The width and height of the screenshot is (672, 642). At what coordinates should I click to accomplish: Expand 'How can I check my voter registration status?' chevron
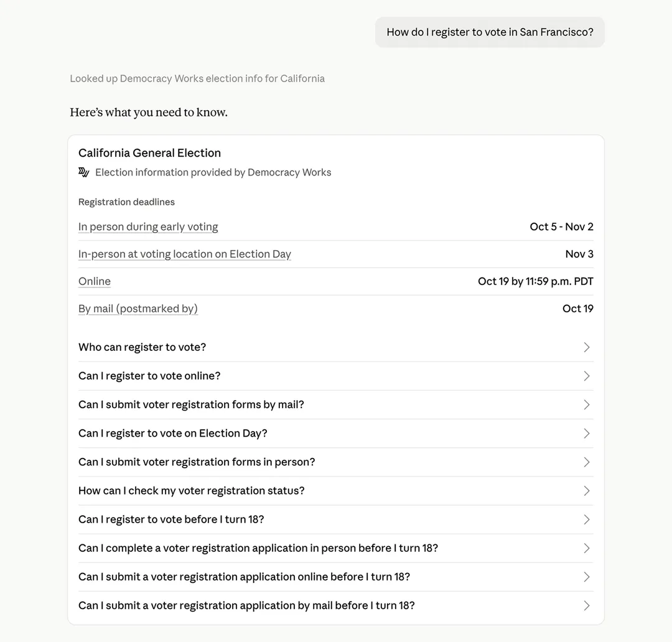587,491
